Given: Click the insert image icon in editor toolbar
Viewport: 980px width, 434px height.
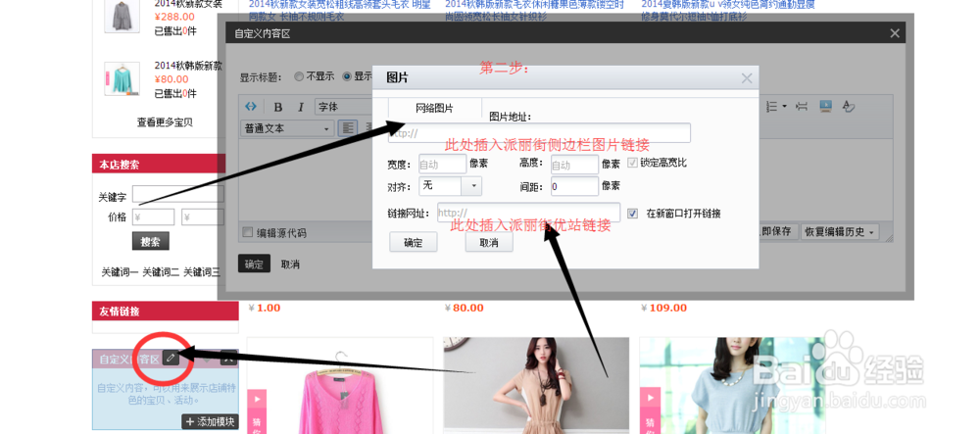Looking at the screenshot, I should click(825, 106).
